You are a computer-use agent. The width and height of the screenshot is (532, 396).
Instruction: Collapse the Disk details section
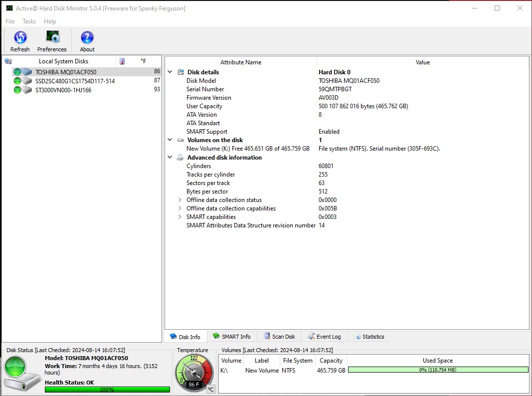170,72
